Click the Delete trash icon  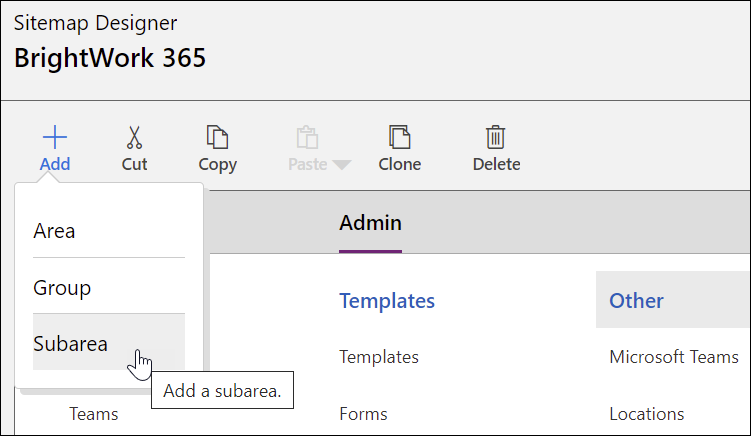pos(495,138)
